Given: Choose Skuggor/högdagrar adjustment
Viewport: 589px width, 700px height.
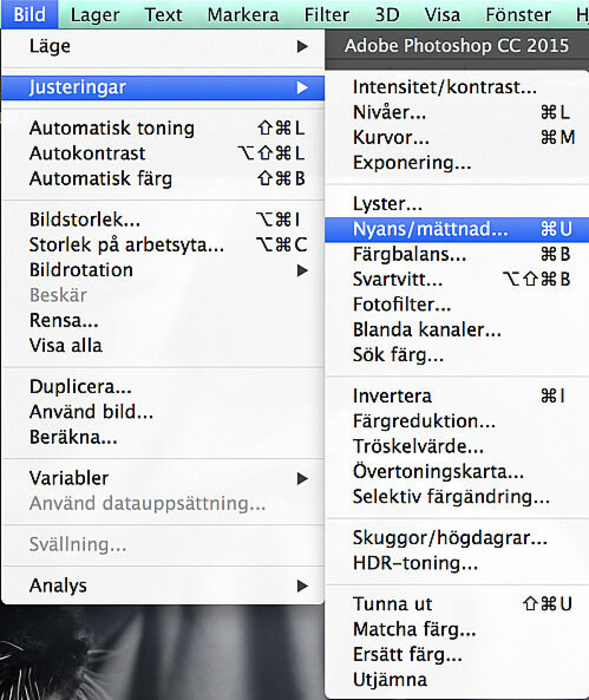Looking at the screenshot, I should [456, 538].
